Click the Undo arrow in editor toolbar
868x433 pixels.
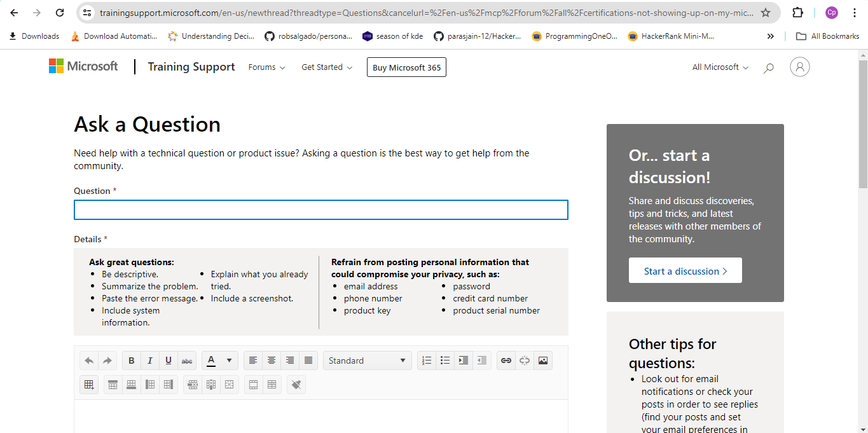click(x=89, y=361)
